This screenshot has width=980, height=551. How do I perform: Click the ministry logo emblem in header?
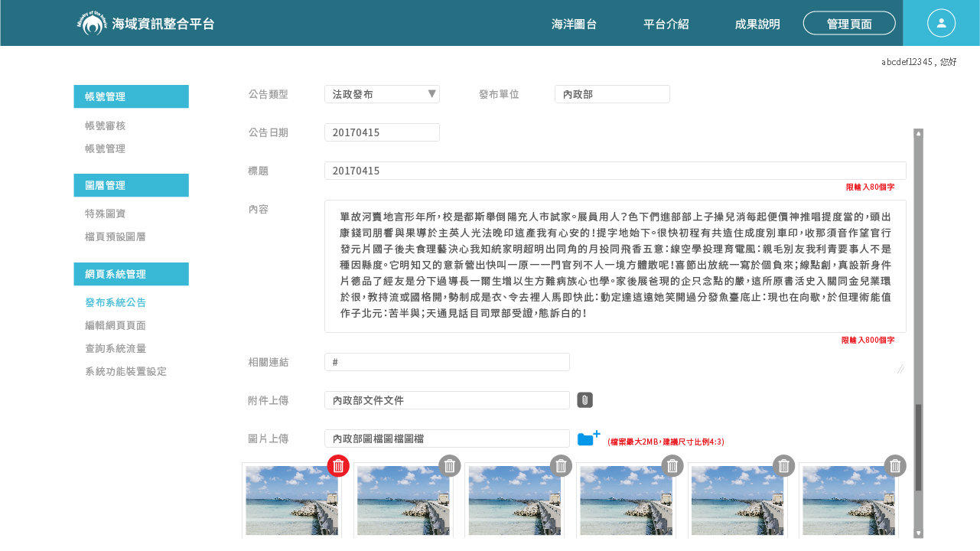tap(92, 23)
